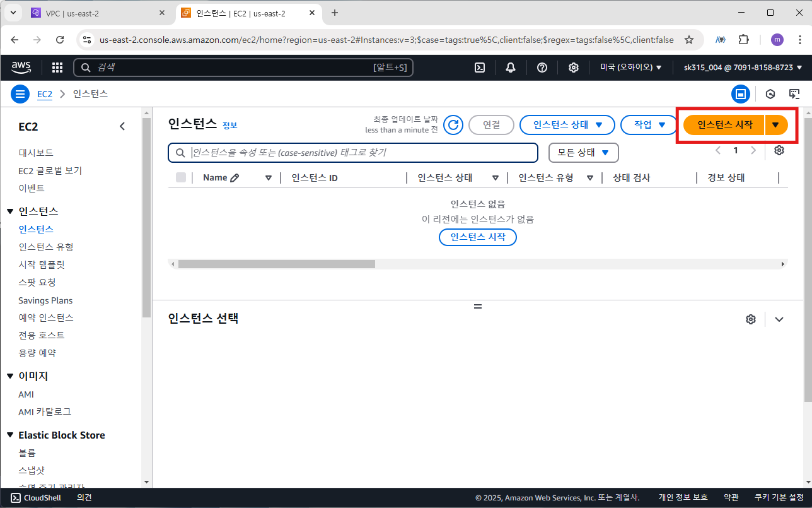The height and width of the screenshot is (508, 812).
Task: Open the instances table preferences gear
Action: [x=779, y=150]
